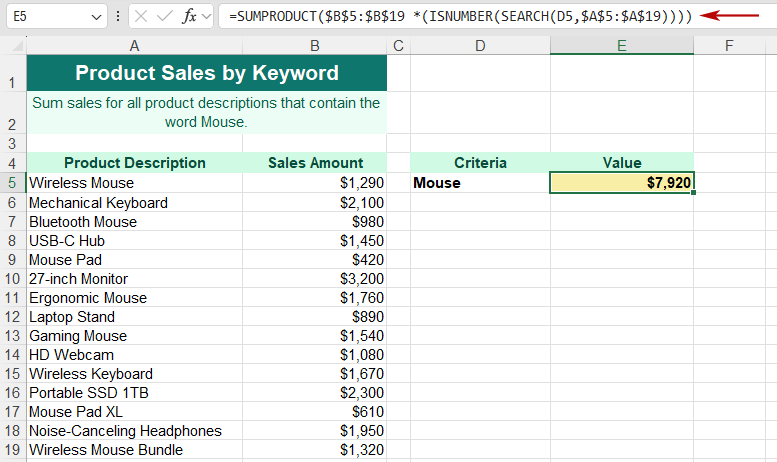Select the $2,300 sales cell

[x=315, y=393]
